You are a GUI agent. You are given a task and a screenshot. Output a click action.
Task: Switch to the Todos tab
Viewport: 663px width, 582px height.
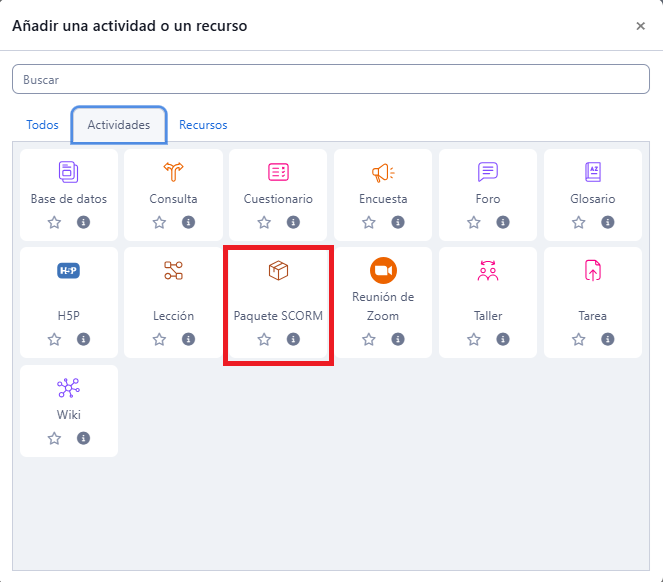[x=42, y=125]
